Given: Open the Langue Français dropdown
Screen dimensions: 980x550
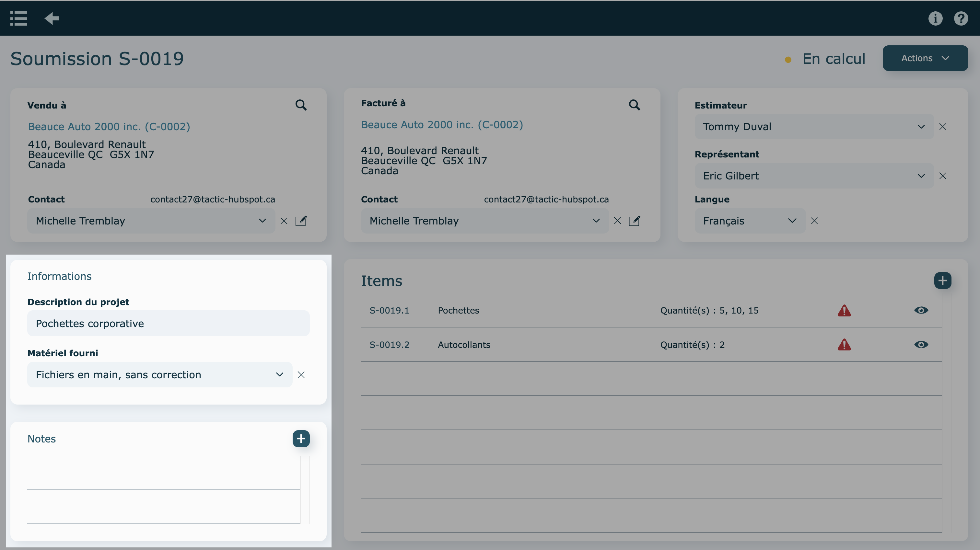Looking at the screenshot, I should coord(750,221).
